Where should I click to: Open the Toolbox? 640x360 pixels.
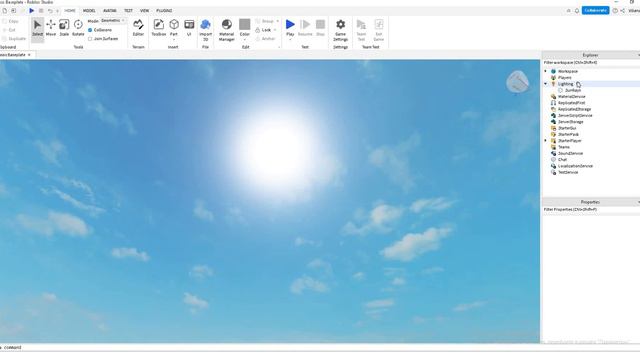(x=159, y=28)
